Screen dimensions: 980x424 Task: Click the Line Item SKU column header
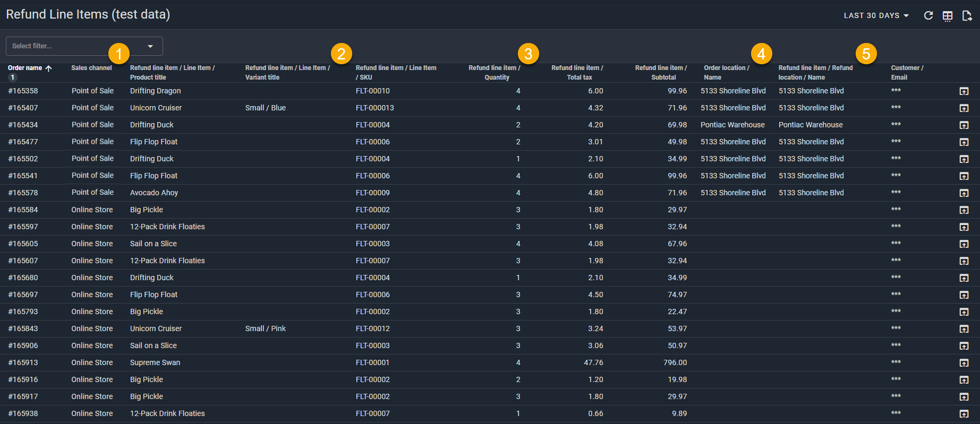tap(396, 73)
